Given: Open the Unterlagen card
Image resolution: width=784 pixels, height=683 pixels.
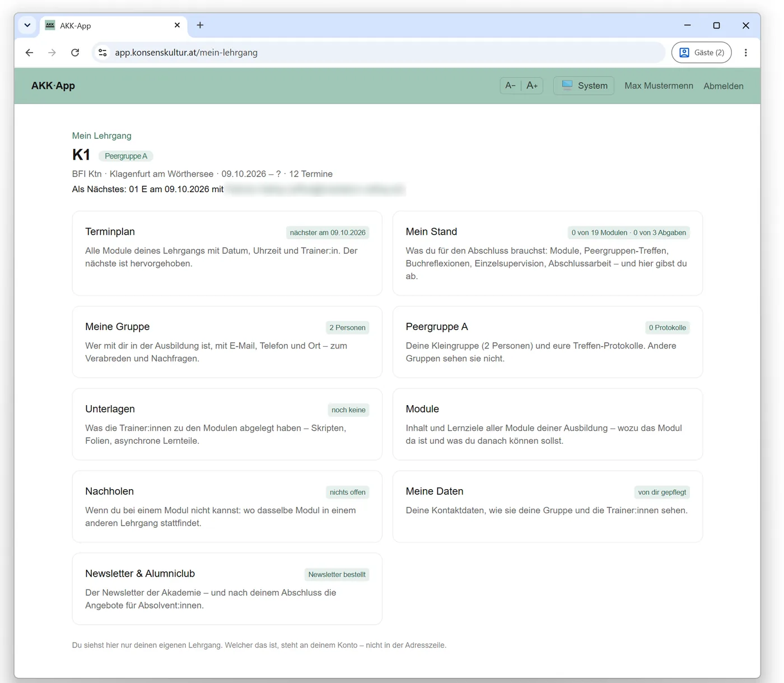Looking at the screenshot, I should (227, 424).
